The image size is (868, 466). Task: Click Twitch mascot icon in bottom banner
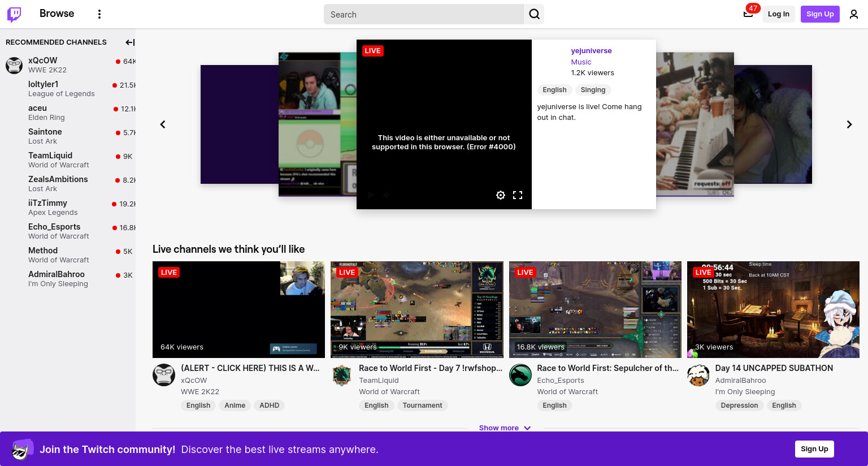22,449
